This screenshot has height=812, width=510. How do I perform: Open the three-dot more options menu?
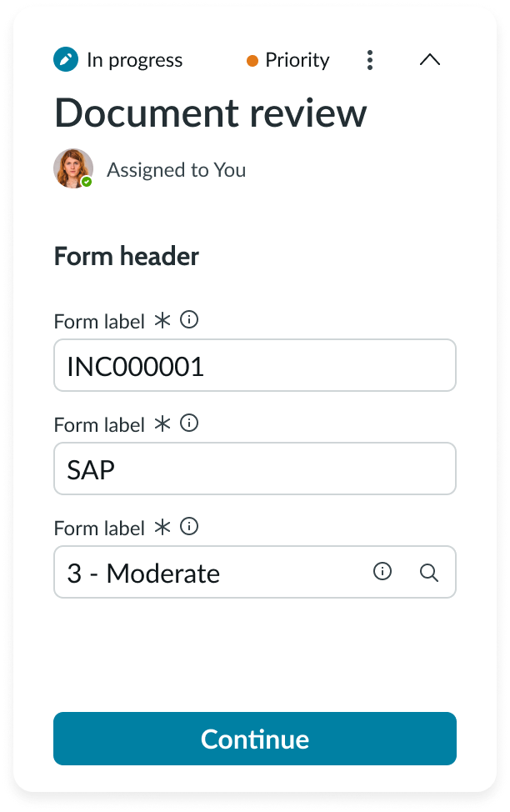tap(370, 60)
